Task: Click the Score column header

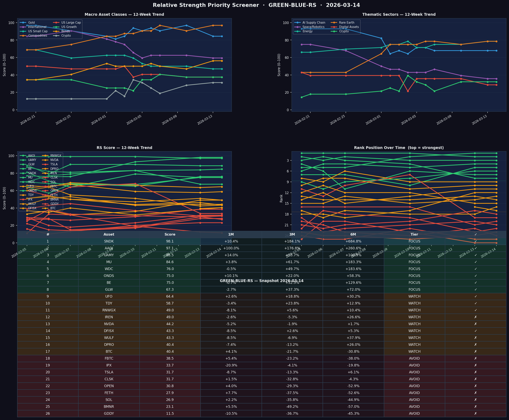Action: click(x=170, y=234)
